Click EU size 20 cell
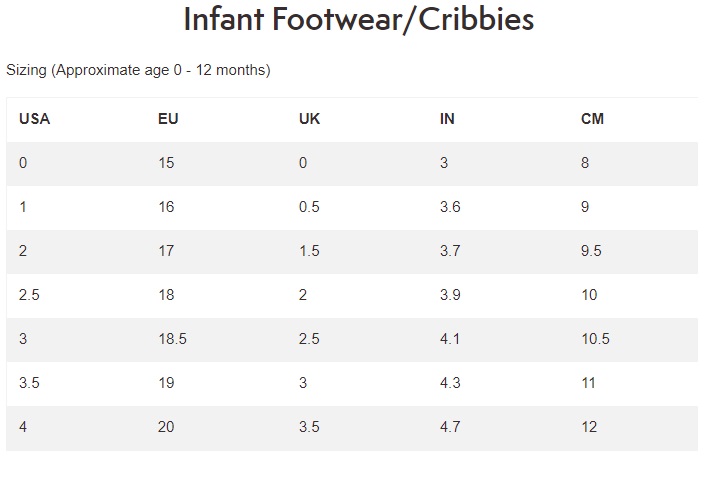711x489 pixels. tap(166, 427)
